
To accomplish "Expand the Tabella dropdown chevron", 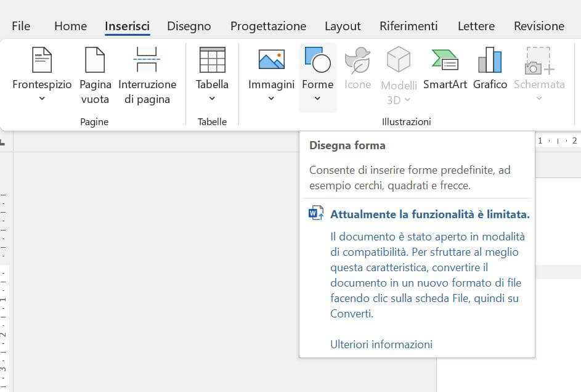I will pyautogui.click(x=212, y=99).
